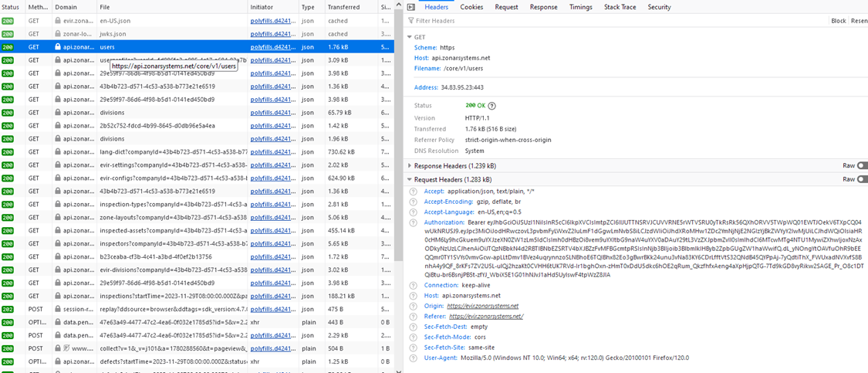Select the 2b52c752-fdcd-4b99-8645-d0db96e5a4ea request row
This screenshot has height=373, width=868.
coord(197,126)
